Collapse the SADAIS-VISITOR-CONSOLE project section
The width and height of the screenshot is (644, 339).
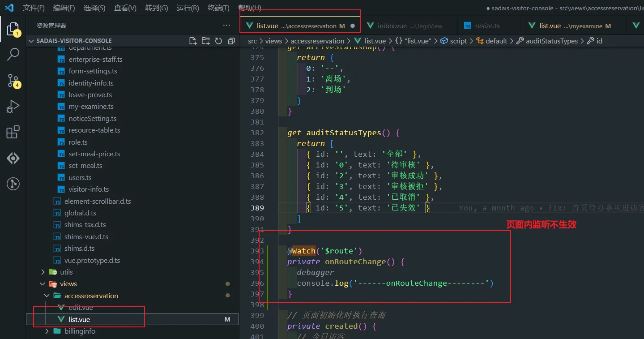coord(74,41)
